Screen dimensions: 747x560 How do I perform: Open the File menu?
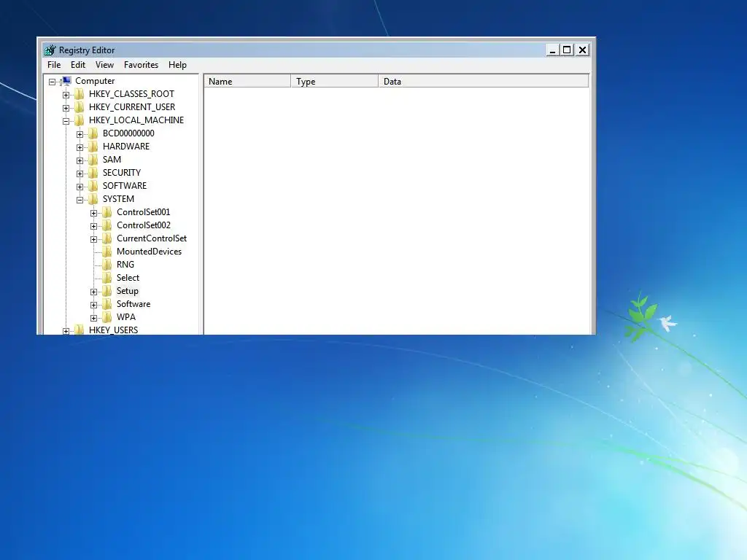[x=54, y=65]
